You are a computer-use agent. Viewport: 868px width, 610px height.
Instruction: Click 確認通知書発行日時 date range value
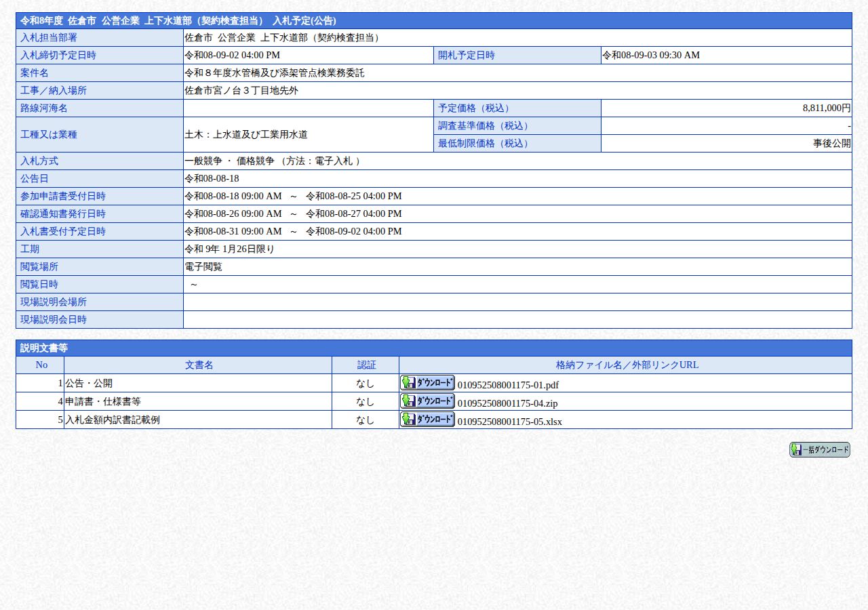tap(293, 213)
